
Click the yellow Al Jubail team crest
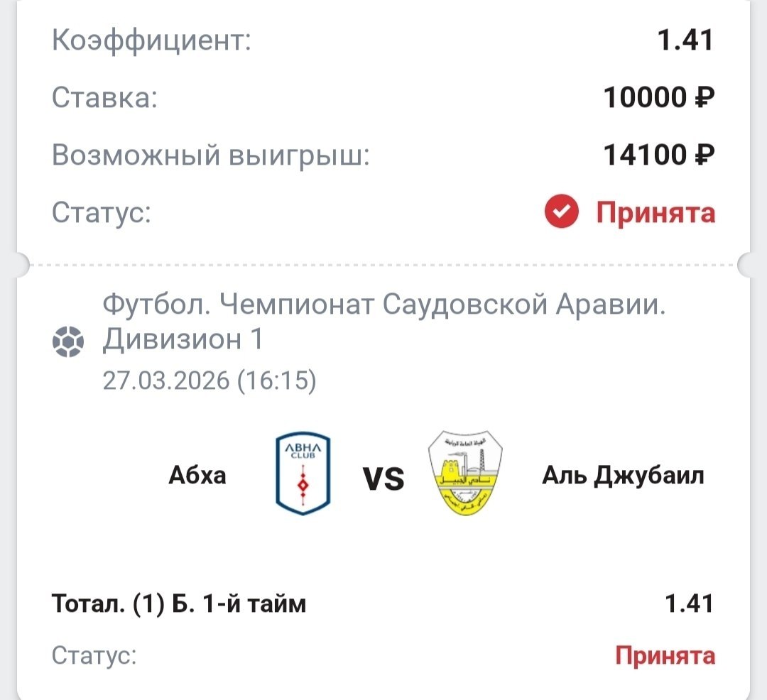click(x=465, y=473)
